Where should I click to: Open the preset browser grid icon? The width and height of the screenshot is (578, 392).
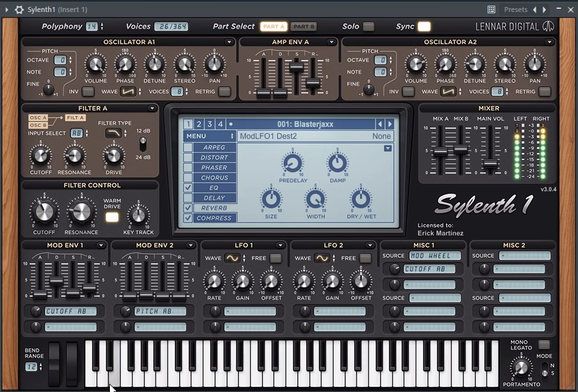pyautogui.click(x=491, y=9)
